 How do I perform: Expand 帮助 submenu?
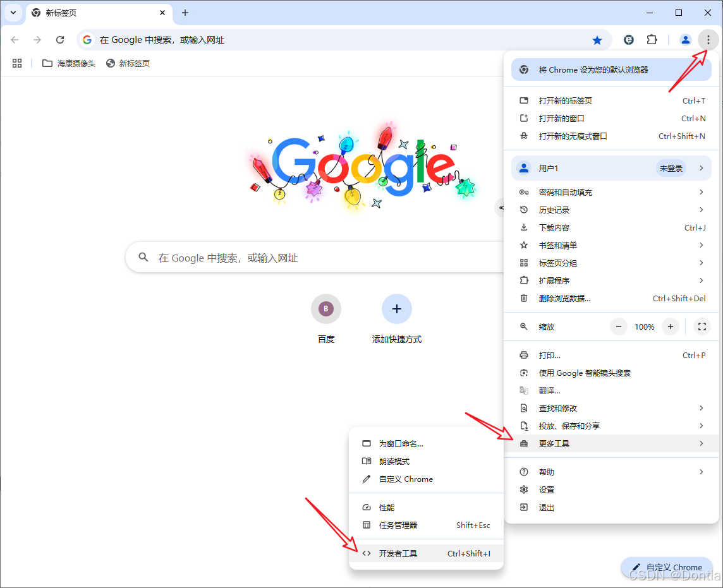click(611, 472)
